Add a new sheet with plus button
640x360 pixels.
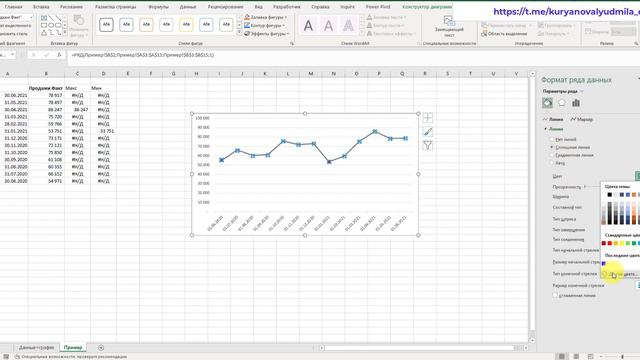click(x=101, y=348)
